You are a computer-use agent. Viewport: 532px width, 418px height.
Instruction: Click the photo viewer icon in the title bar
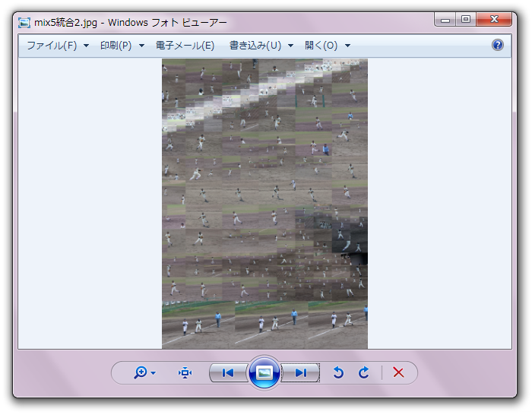click(x=24, y=23)
